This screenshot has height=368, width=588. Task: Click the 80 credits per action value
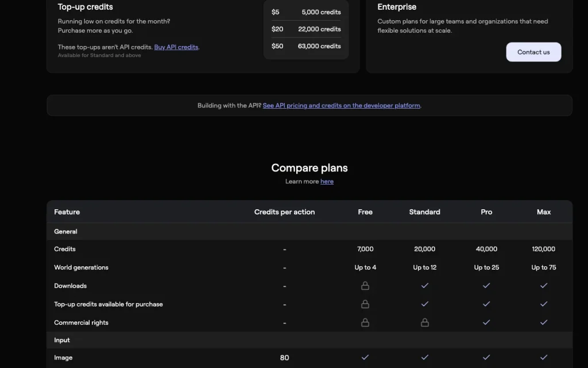point(284,358)
